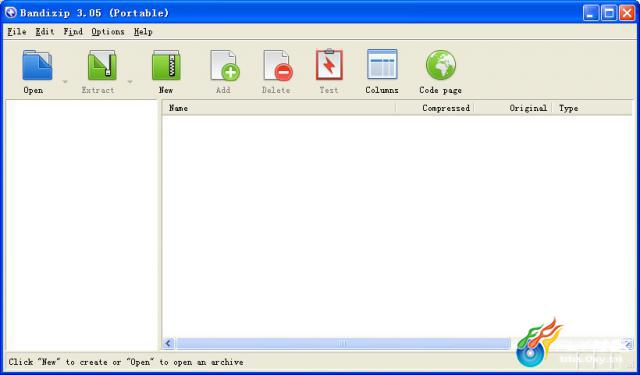Screen dimensions: 640x375
Task: Open the Edit menu
Action: click(x=44, y=31)
